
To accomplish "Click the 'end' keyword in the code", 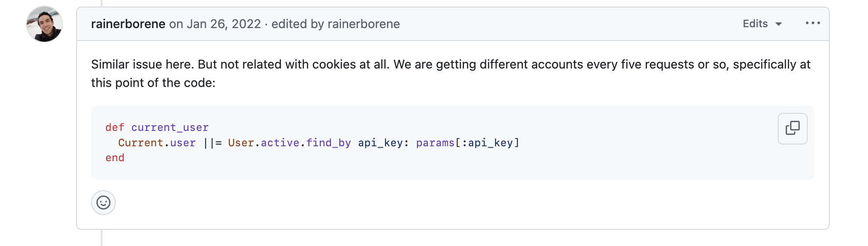I will [115, 158].
